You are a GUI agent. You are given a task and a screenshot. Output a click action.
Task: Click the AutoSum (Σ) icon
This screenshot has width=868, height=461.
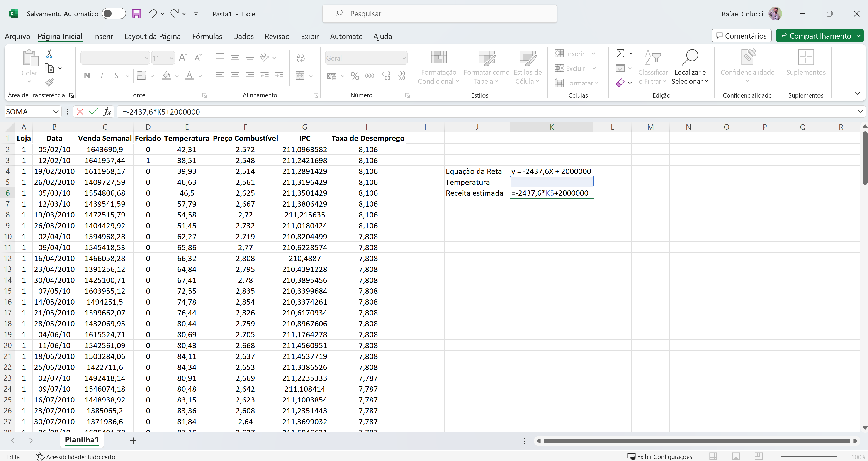(x=620, y=53)
